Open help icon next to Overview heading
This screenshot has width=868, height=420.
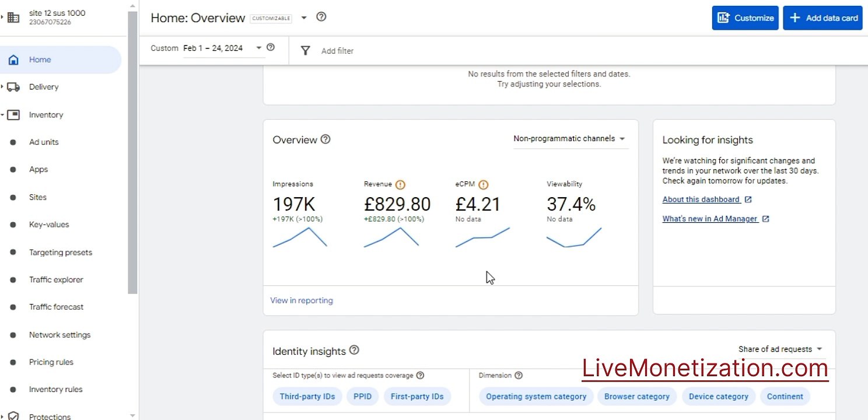click(325, 139)
